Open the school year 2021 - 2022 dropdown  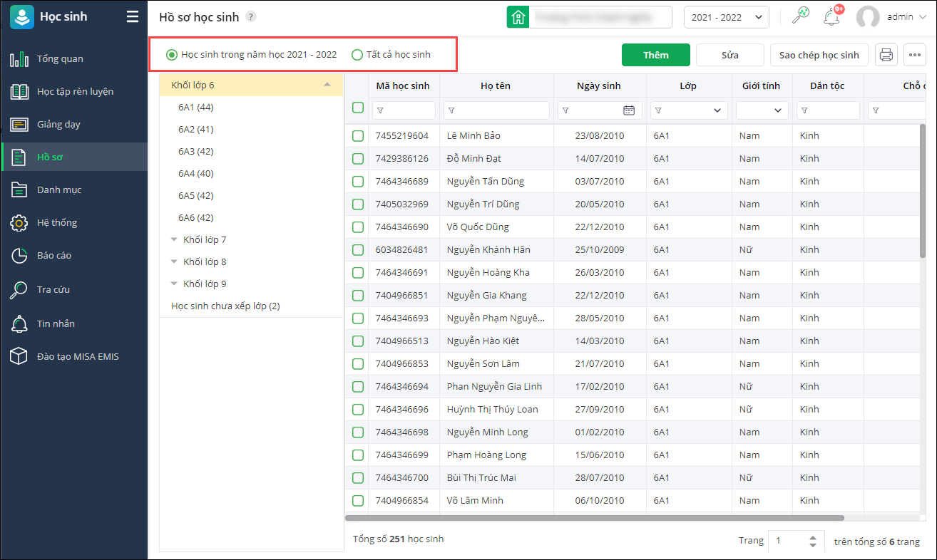point(726,17)
